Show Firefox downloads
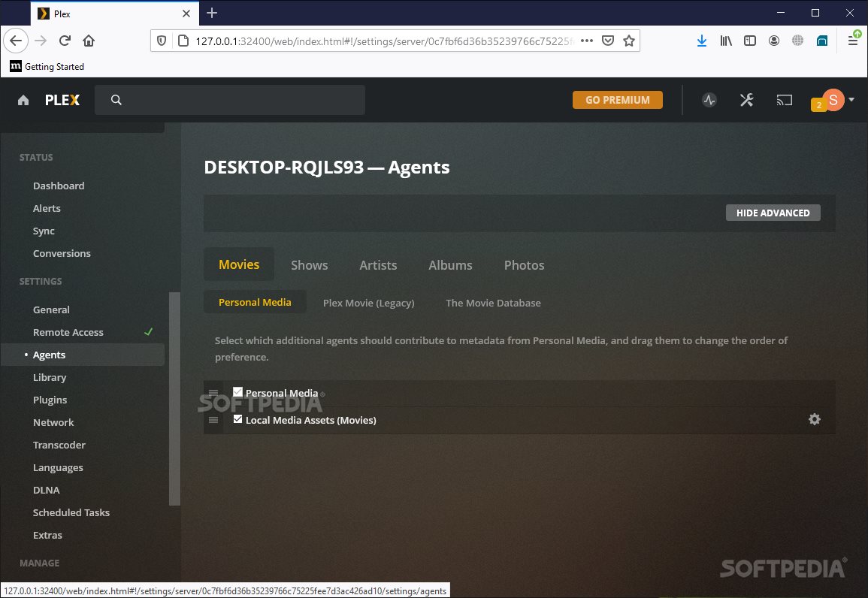 701,41
